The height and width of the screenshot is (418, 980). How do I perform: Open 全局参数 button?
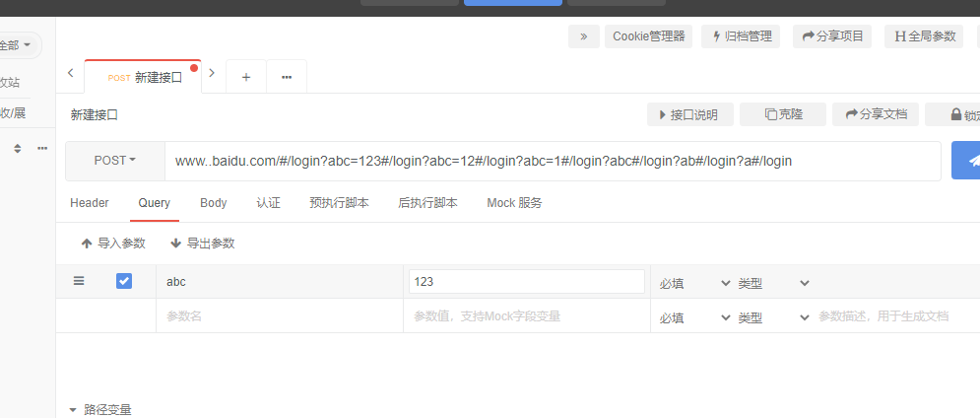tap(924, 36)
